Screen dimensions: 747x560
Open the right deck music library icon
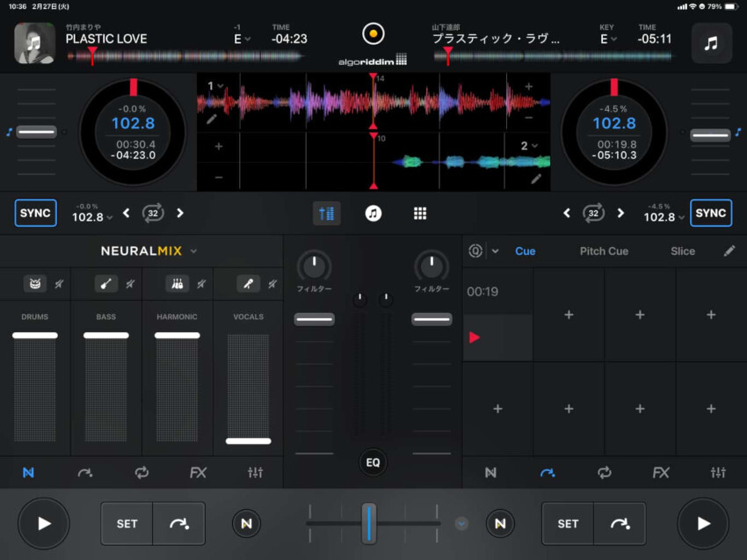711,43
